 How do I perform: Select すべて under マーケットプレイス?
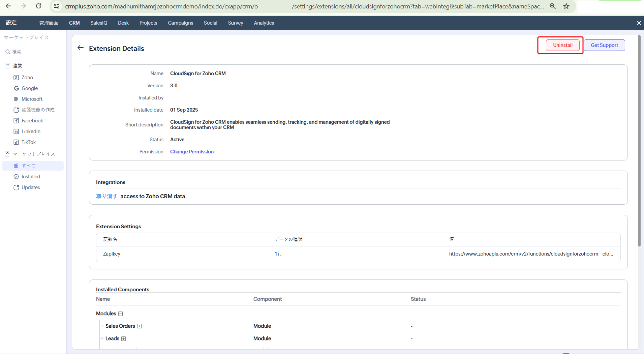pos(33,166)
